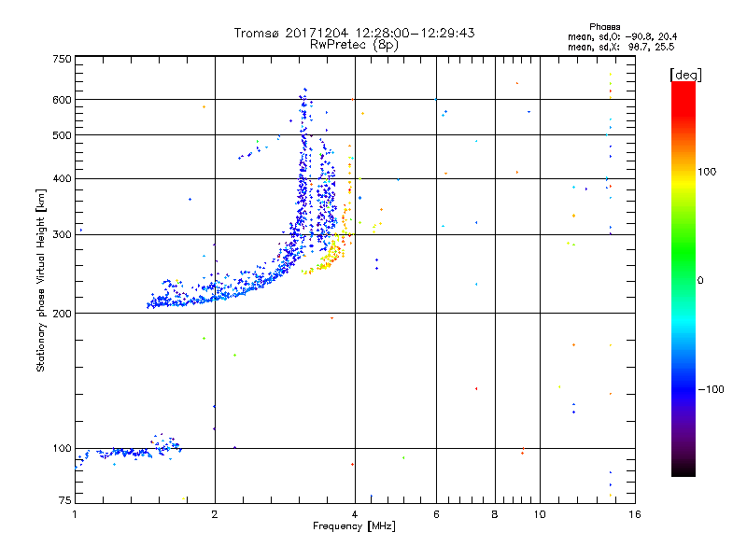Viewport: 747px width, 560px height.
Task: Click the y-axis tick label '500'
Action: click(62, 135)
